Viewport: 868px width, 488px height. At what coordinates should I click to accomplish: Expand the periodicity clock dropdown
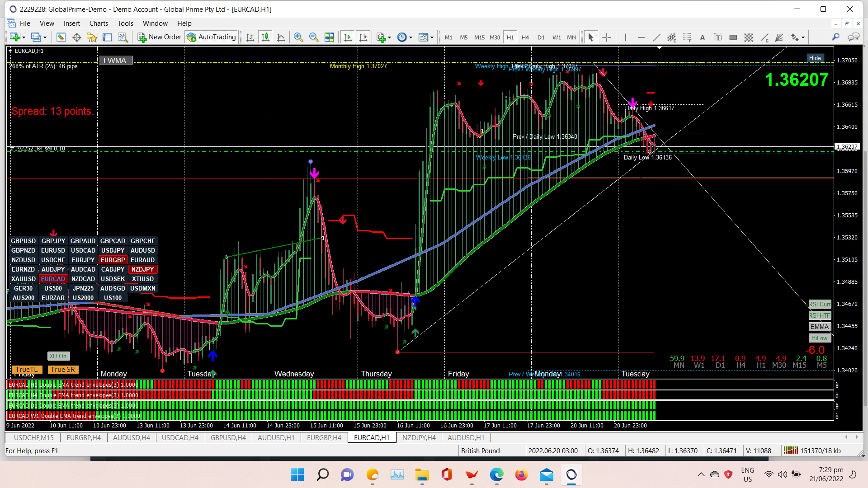[410, 38]
